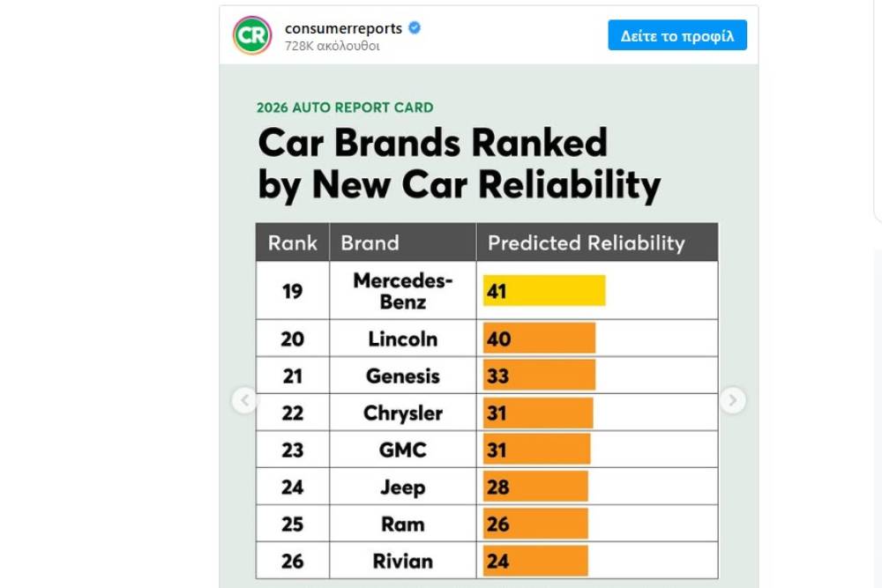The height and width of the screenshot is (588, 882).
Task: Select the Rank column header
Action: (292, 242)
